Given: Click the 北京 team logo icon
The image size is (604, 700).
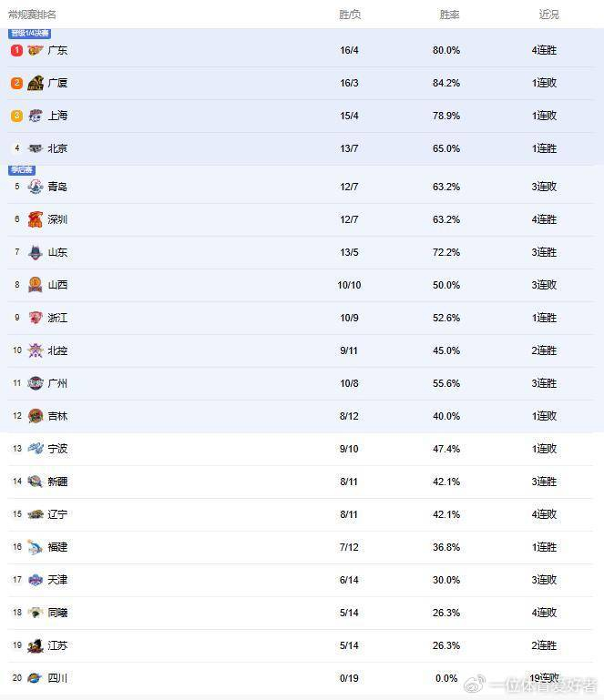Looking at the screenshot, I should (36, 148).
